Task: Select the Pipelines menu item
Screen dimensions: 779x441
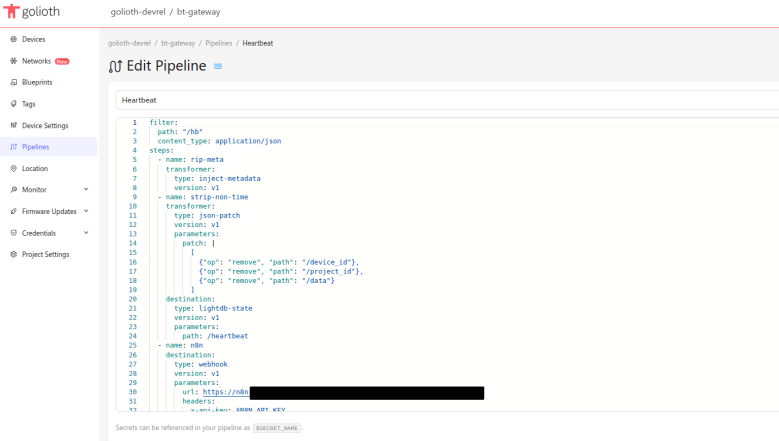Action: pyautogui.click(x=35, y=147)
